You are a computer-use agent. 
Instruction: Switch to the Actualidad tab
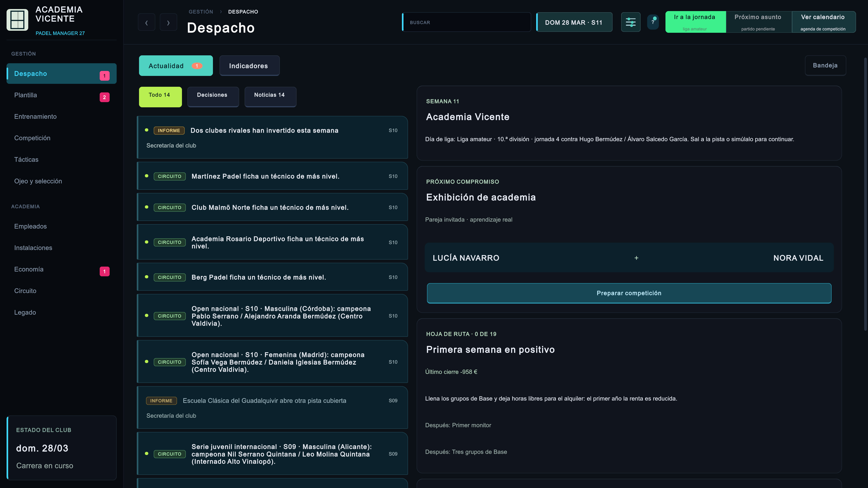coord(176,66)
